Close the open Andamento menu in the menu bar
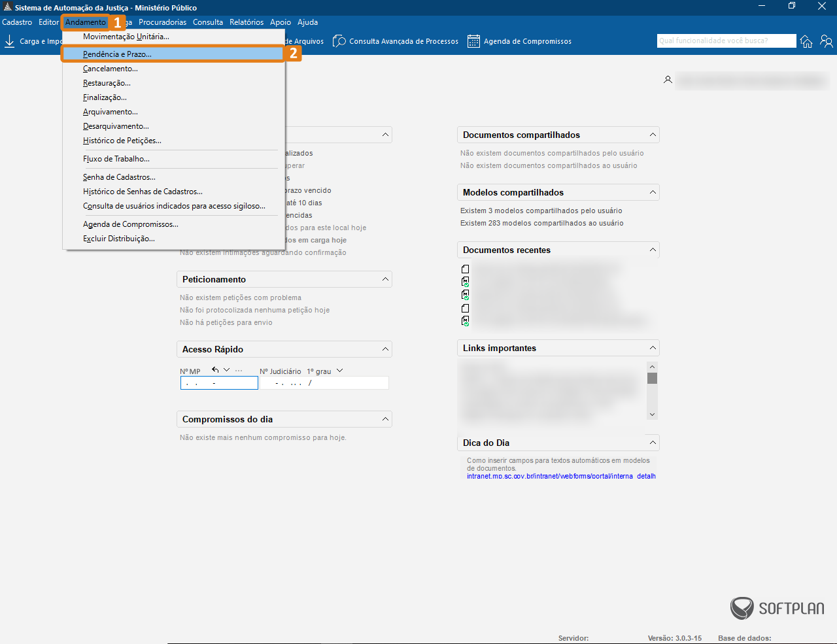The image size is (837, 644). 86,22
